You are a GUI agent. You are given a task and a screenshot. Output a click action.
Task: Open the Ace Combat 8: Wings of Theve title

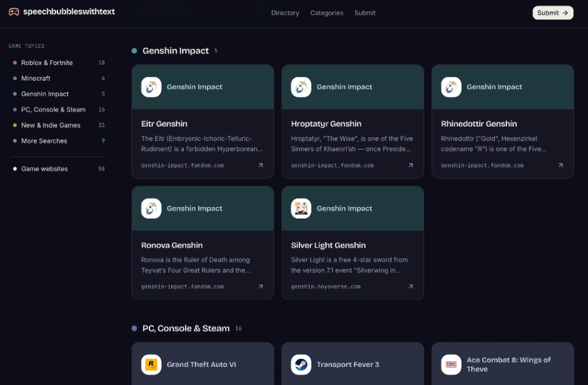[x=509, y=364]
